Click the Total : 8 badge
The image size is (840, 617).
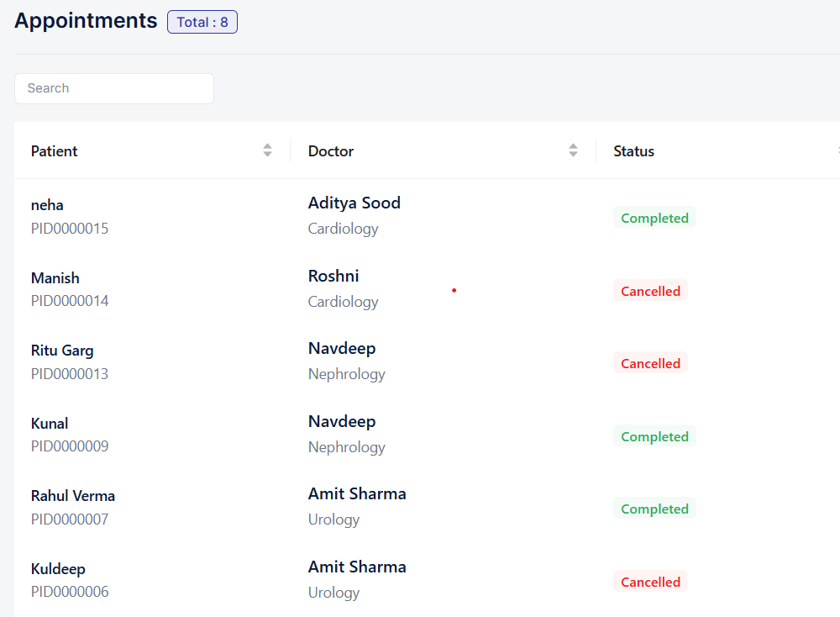[202, 22]
